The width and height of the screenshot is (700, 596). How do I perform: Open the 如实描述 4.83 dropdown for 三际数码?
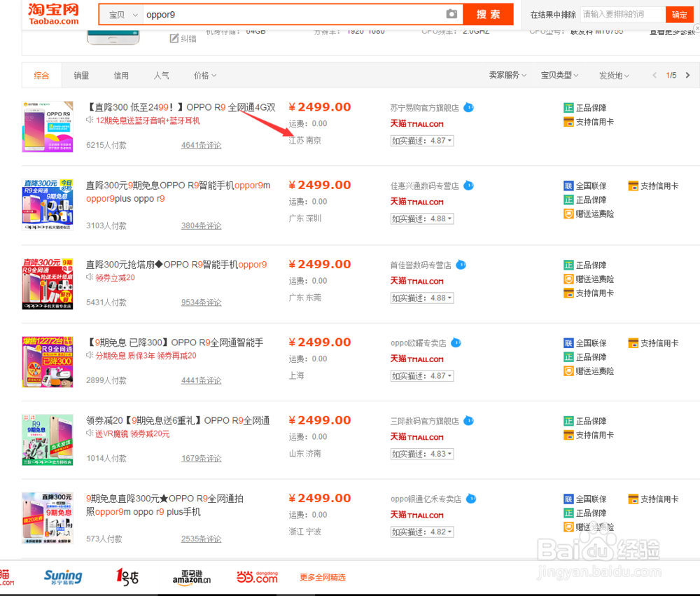point(422,454)
